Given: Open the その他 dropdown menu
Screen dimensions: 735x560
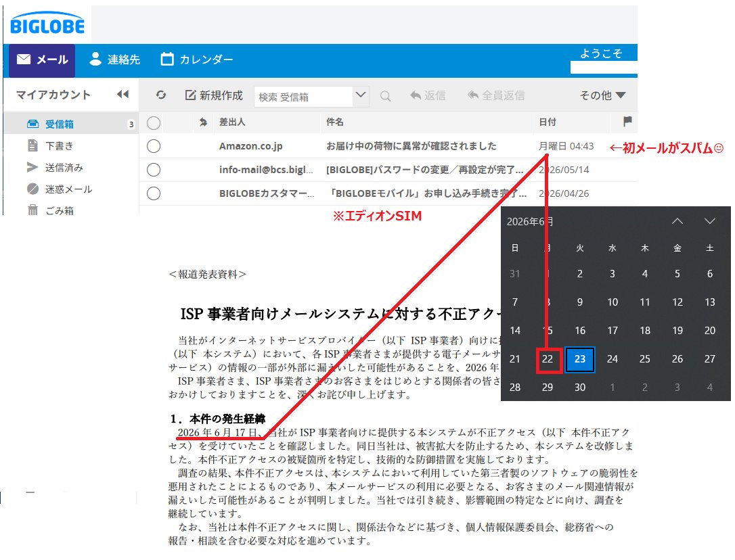Looking at the screenshot, I should coord(602,95).
